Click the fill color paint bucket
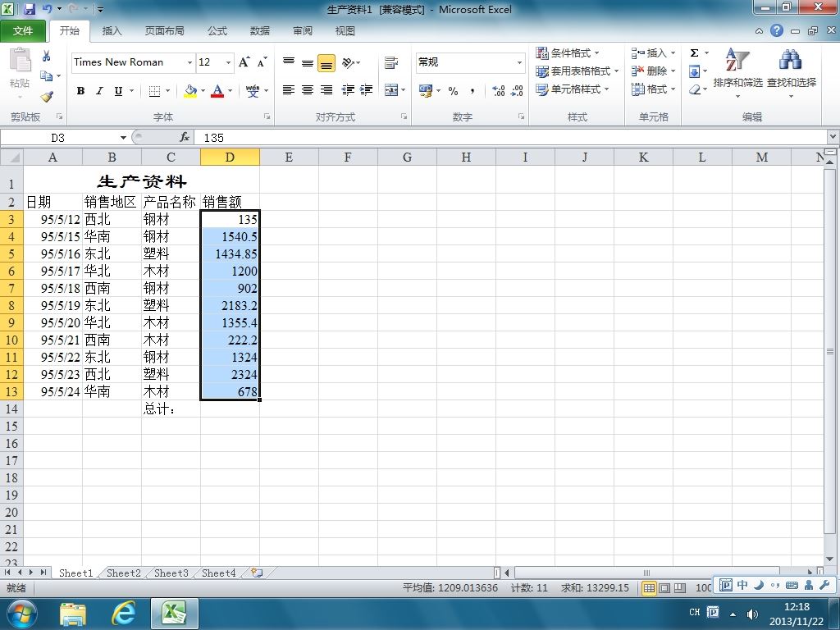This screenshot has height=630, width=840. (x=190, y=91)
